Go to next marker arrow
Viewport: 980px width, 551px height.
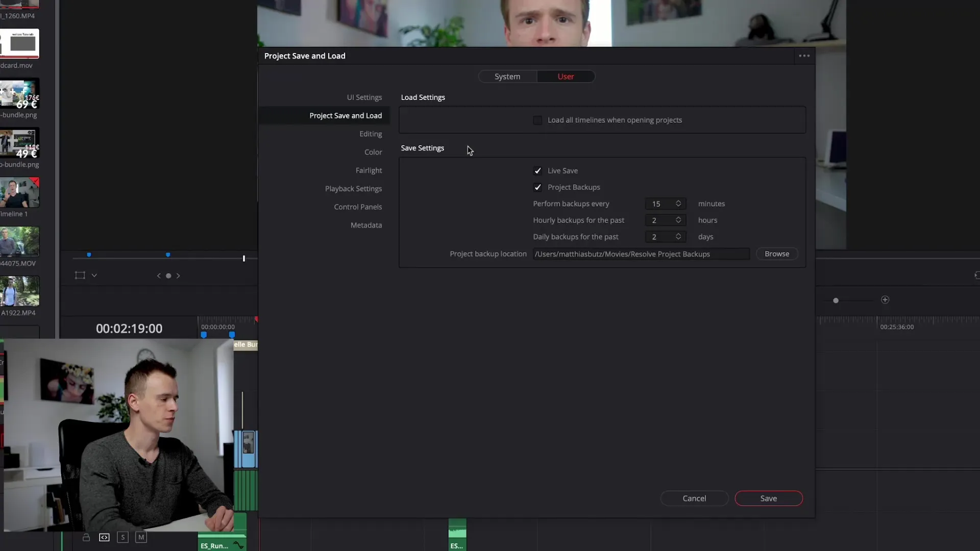pos(178,275)
